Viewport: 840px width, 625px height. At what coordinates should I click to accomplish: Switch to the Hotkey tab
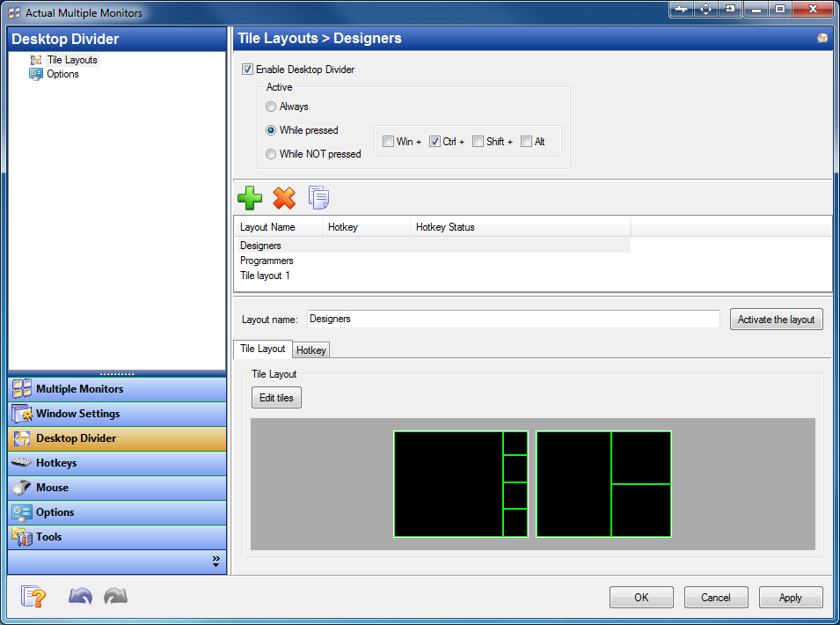[x=310, y=350]
